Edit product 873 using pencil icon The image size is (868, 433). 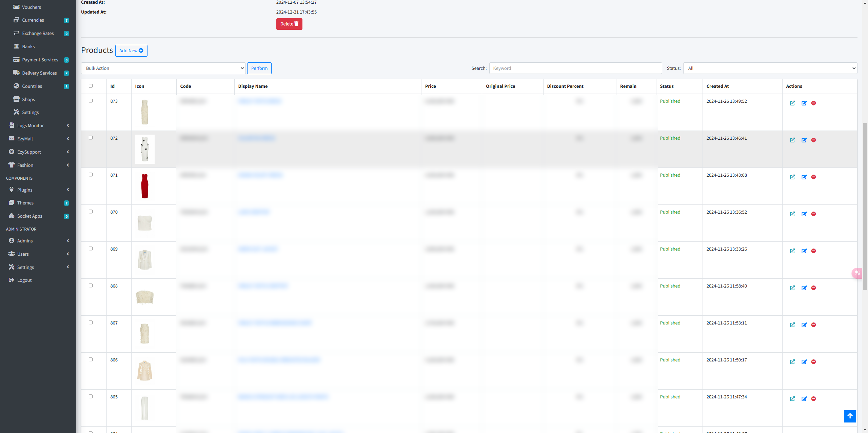[x=804, y=103]
